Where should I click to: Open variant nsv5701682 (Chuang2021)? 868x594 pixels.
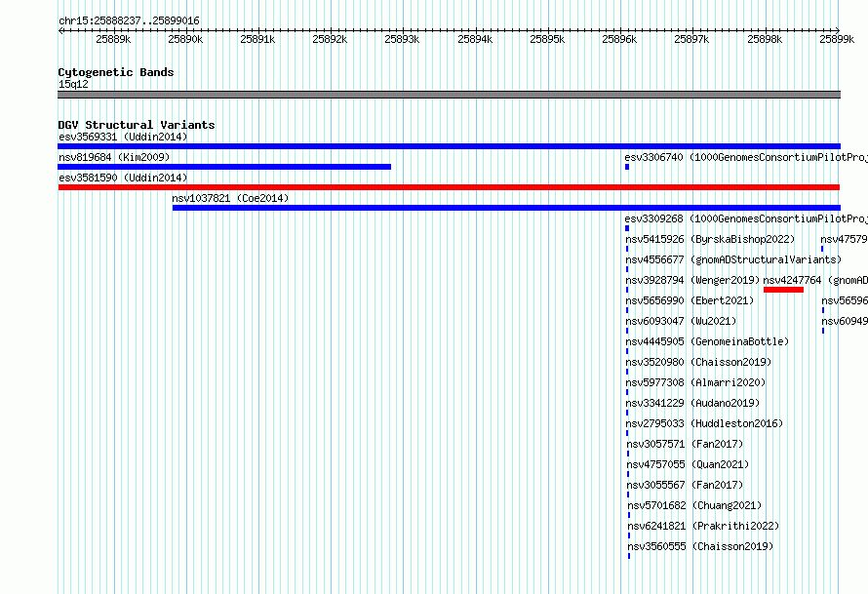[694, 505]
